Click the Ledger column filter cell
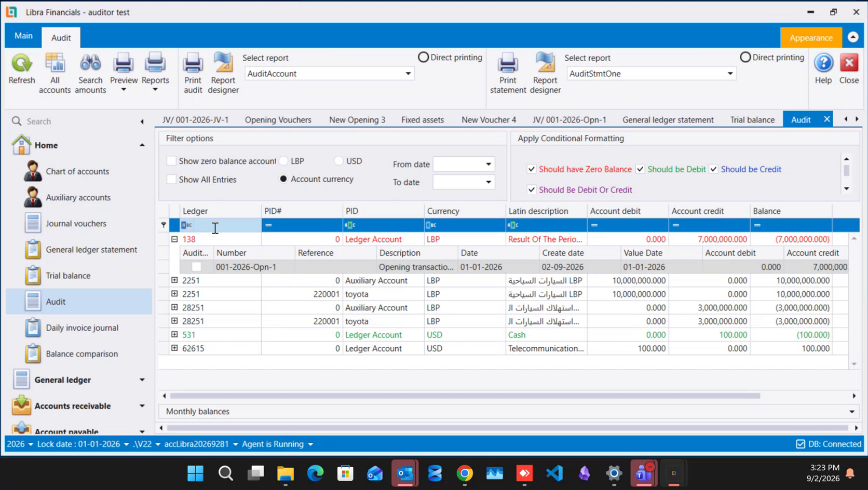This screenshot has width=868, height=490. 220,225
